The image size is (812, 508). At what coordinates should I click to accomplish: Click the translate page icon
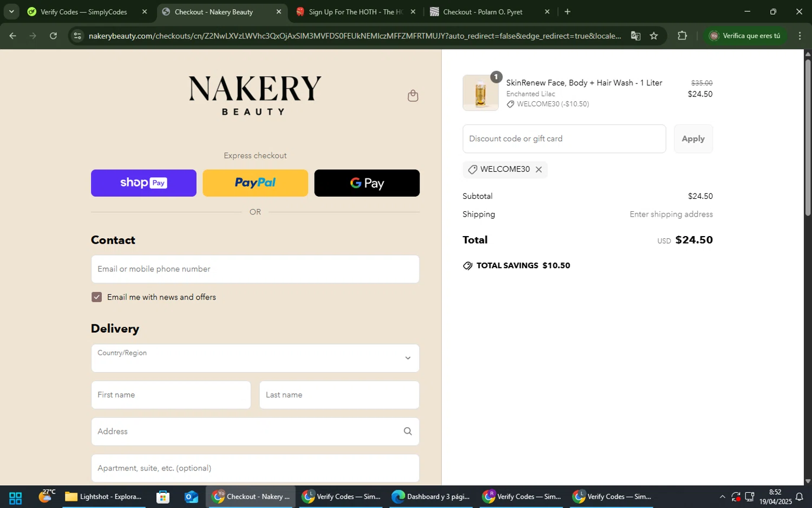tap(636, 36)
